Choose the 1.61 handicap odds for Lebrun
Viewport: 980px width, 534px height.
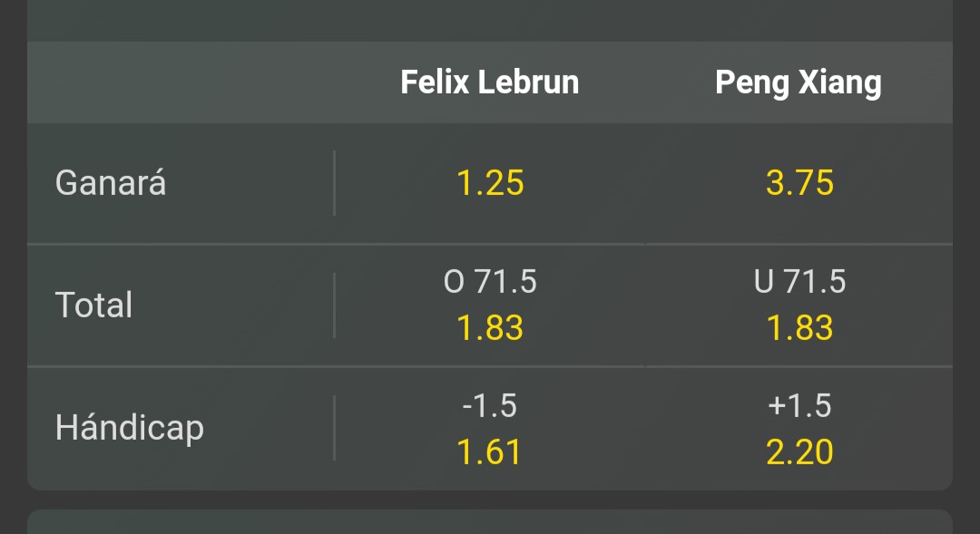[489, 451]
